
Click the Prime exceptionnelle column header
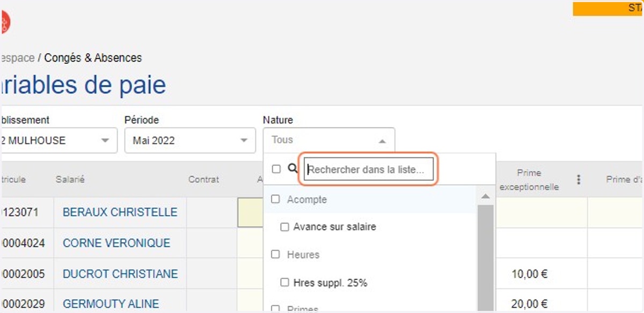pos(529,180)
